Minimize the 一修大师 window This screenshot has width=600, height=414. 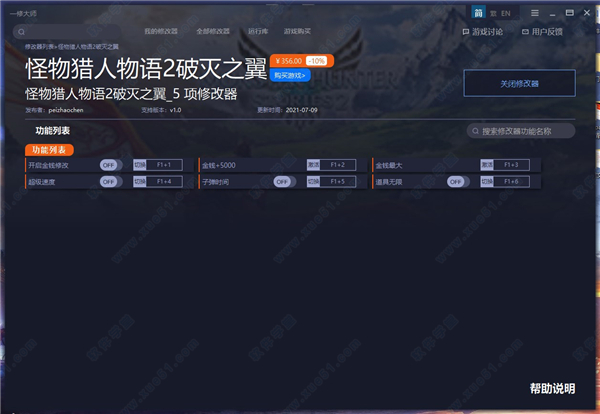click(x=552, y=14)
